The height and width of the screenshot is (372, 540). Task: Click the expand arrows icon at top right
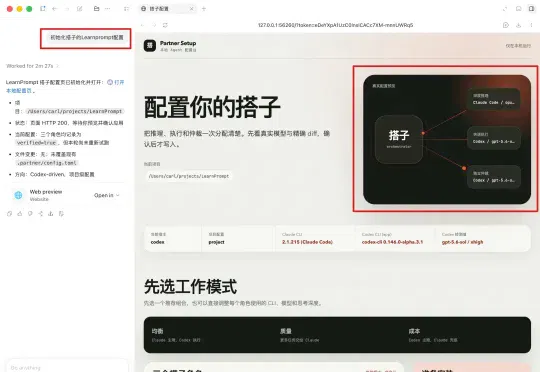pos(505,9)
